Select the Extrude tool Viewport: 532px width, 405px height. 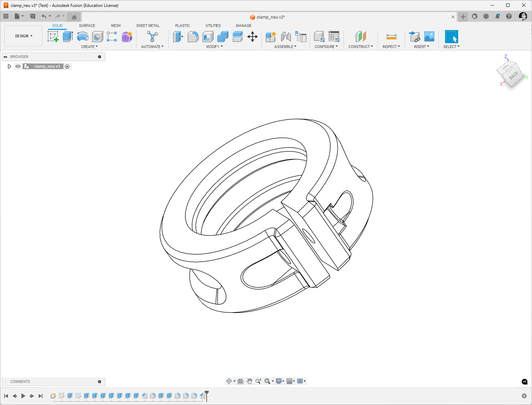(x=68, y=36)
